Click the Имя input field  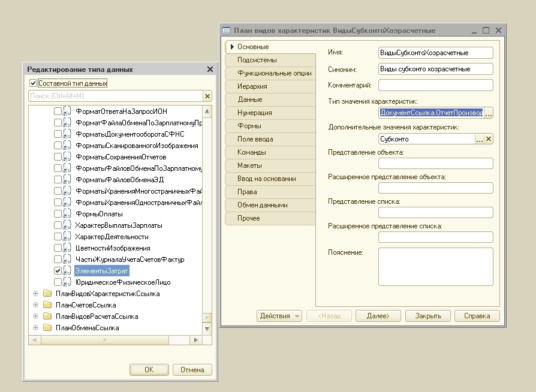(x=436, y=53)
